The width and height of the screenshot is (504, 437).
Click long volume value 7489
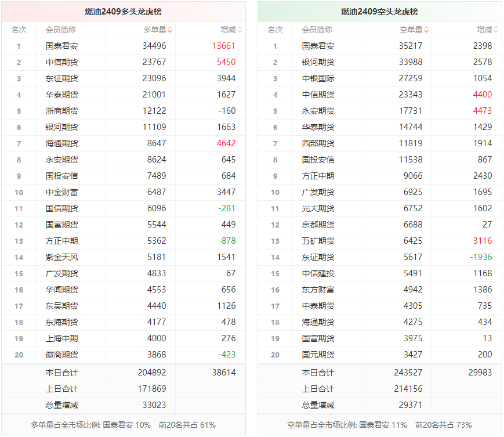pyautogui.click(x=157, y=176)
